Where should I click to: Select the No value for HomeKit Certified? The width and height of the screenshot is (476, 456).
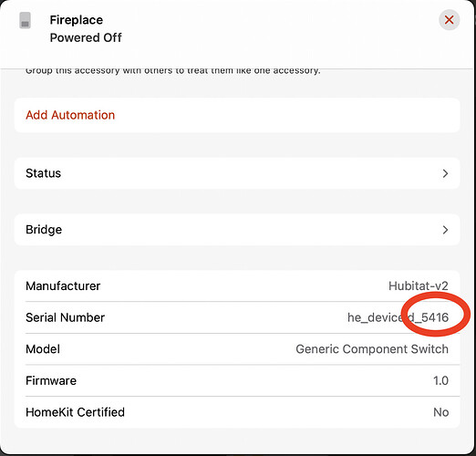(441, 412)
